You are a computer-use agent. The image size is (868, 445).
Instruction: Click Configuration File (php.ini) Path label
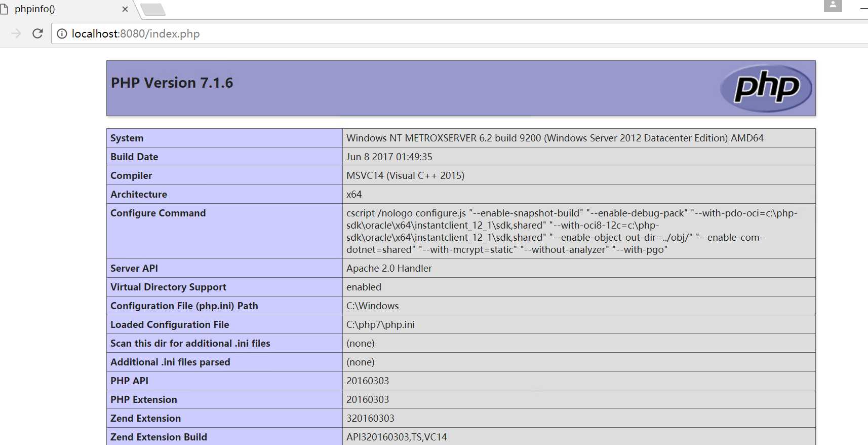[x=184, y=306]
